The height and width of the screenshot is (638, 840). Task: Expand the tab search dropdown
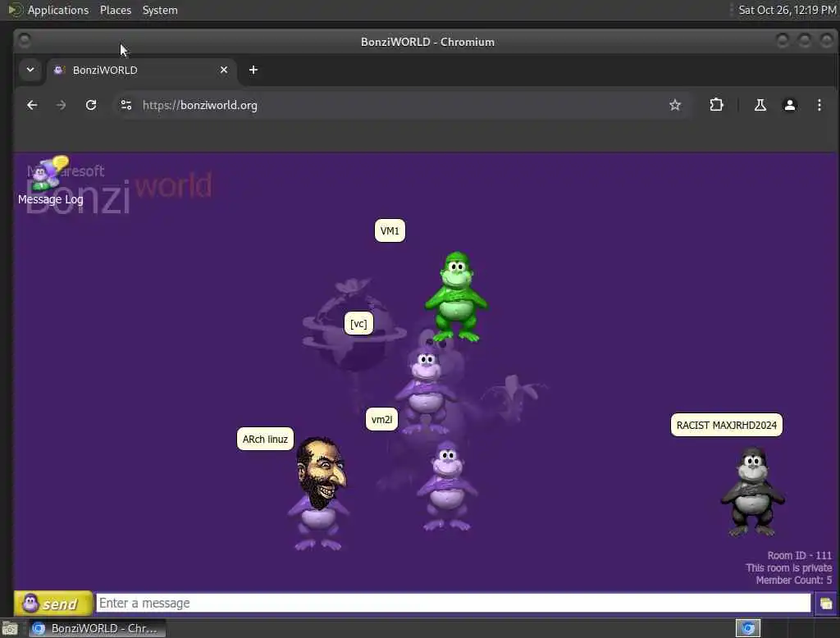click(30, 70)
